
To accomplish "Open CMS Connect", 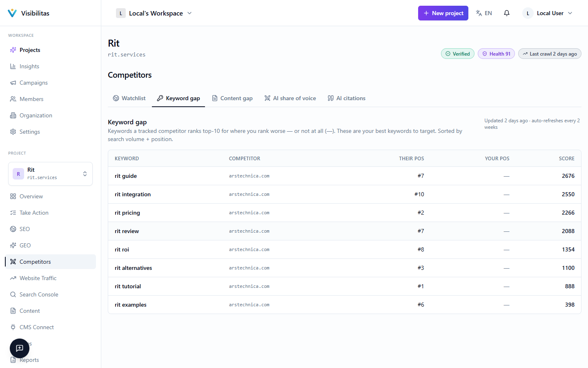I will tap(50, 327).
